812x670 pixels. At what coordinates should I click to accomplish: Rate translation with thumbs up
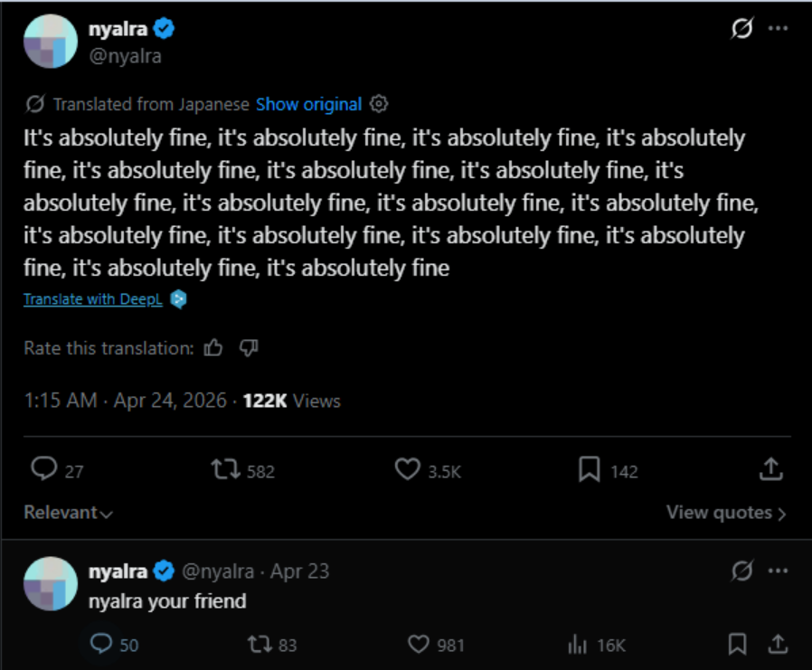click(213, 348)
